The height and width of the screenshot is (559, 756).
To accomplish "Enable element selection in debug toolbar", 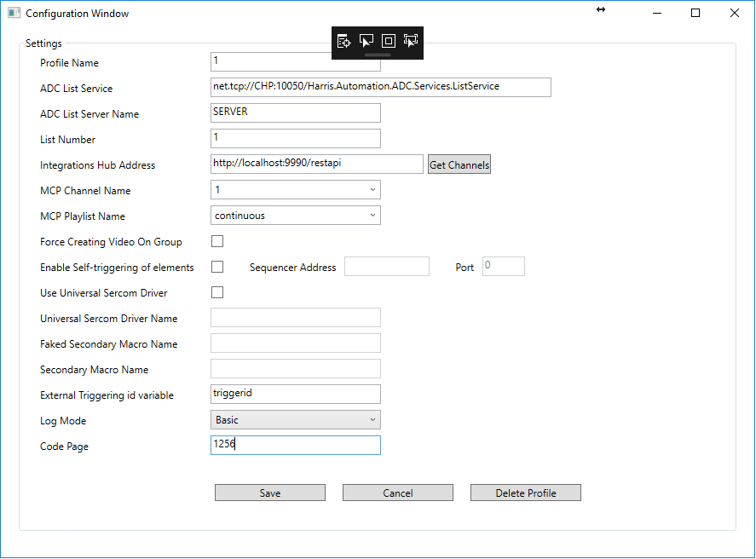I will pos(366,41).
